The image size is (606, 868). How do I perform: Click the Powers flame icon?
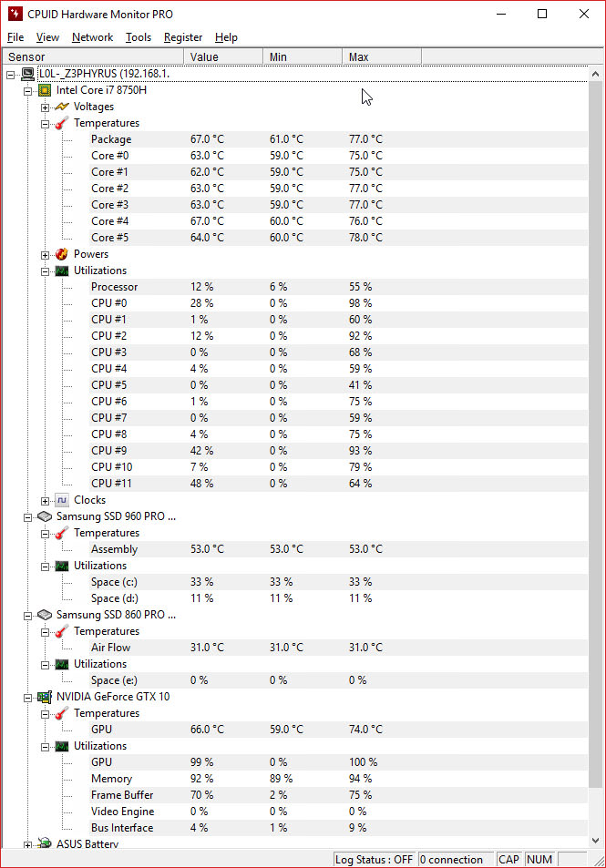[x=62, y=254]
